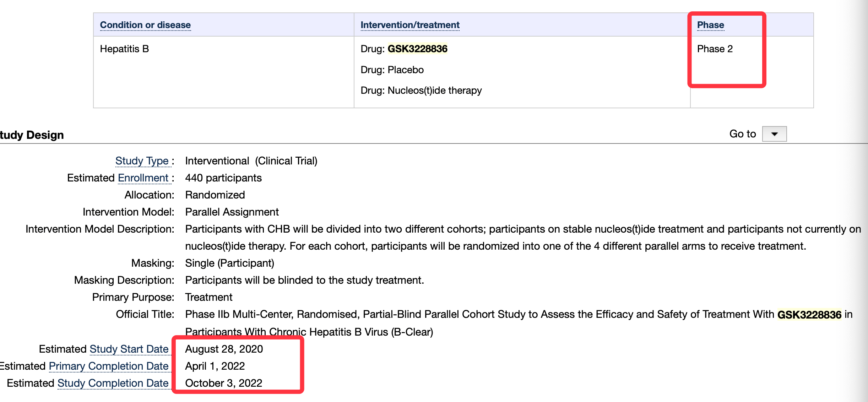Click the Study Completion Date link
This screenshot has width=868, height=402.
(113, 383)
